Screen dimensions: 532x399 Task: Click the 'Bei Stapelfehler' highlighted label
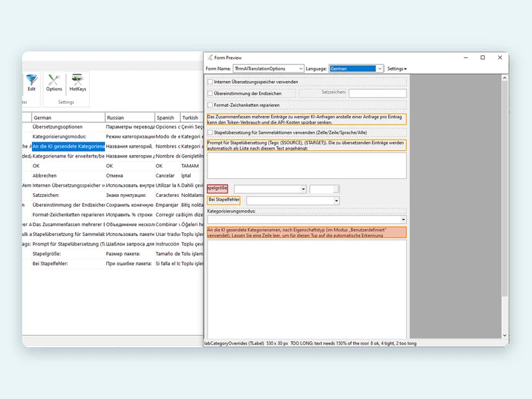(x=224, y=200)
